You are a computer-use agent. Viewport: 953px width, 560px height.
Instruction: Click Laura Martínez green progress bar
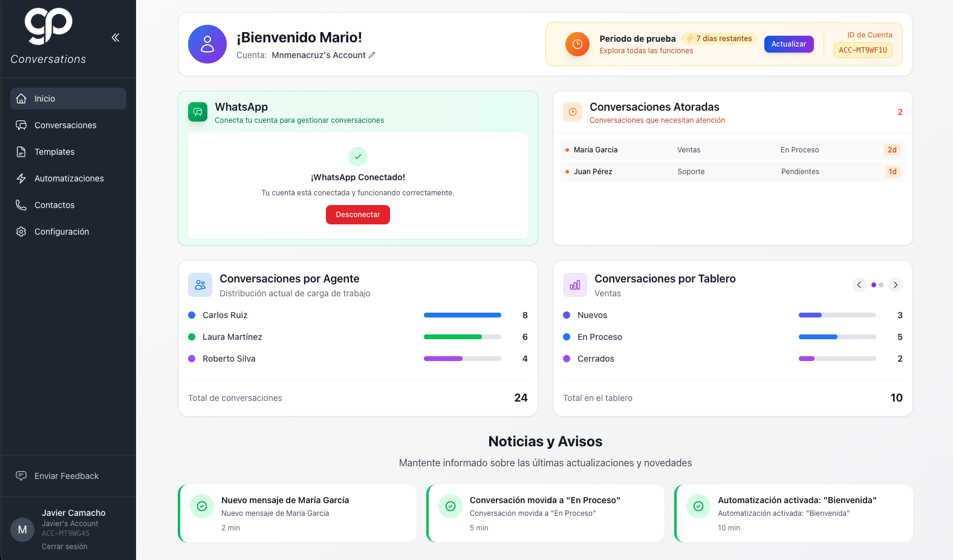click(x=463, y=337)
